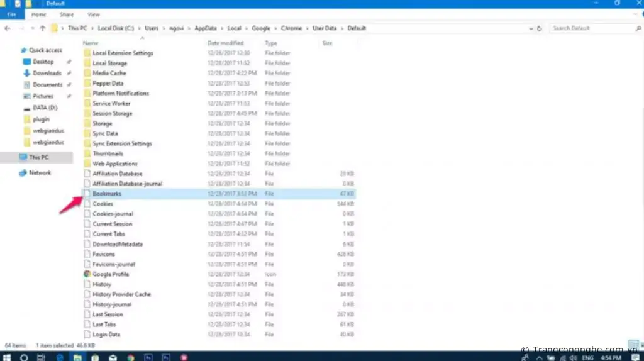Click the Downloads arrow icon in Quick access
644x361 pixels.
coord(27,73)
